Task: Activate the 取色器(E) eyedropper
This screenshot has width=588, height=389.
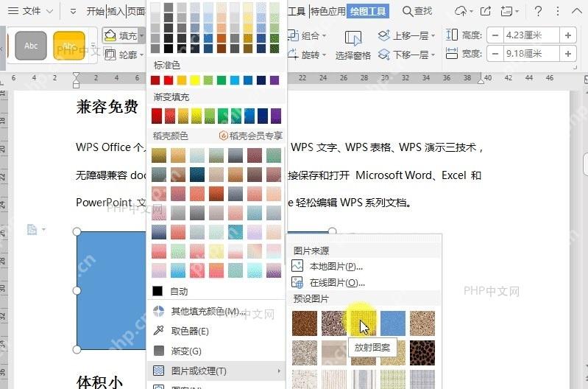Action: [x=190, y=331]
